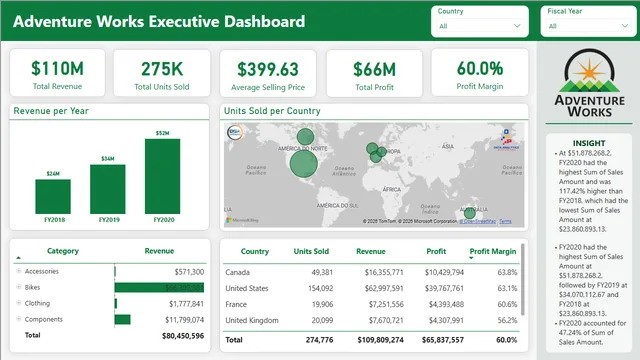Click the INSIGHT heading

tap(589, 143)
